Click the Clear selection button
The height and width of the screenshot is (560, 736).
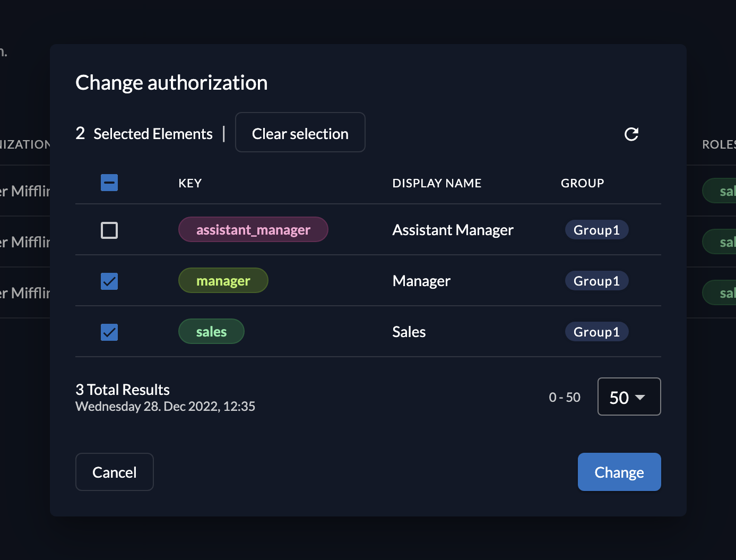click(300, 133)
